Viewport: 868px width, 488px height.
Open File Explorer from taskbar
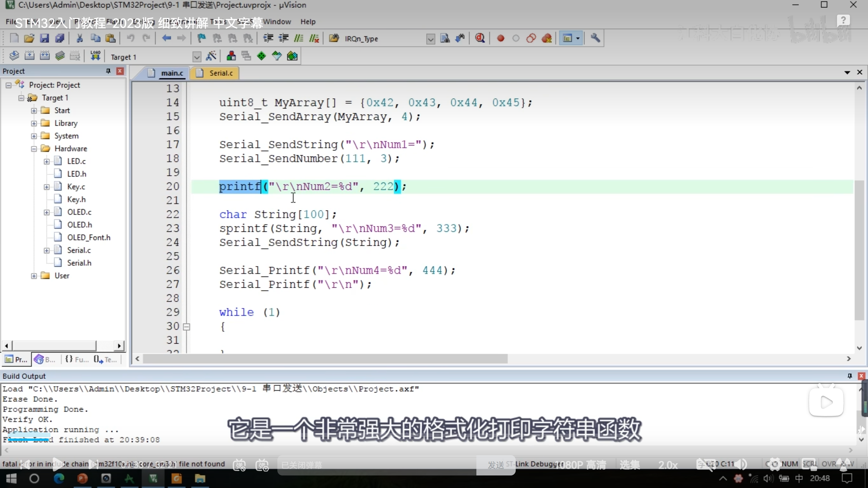tap(200, 479)
